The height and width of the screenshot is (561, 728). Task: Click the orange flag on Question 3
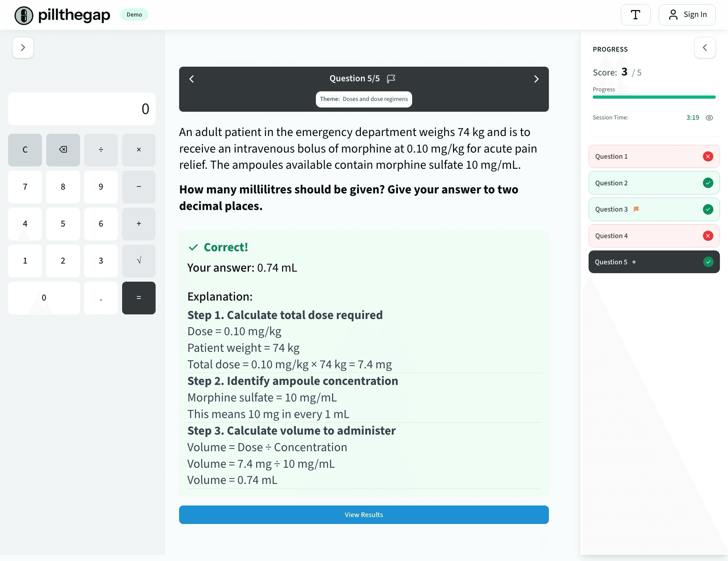[636, 209]
